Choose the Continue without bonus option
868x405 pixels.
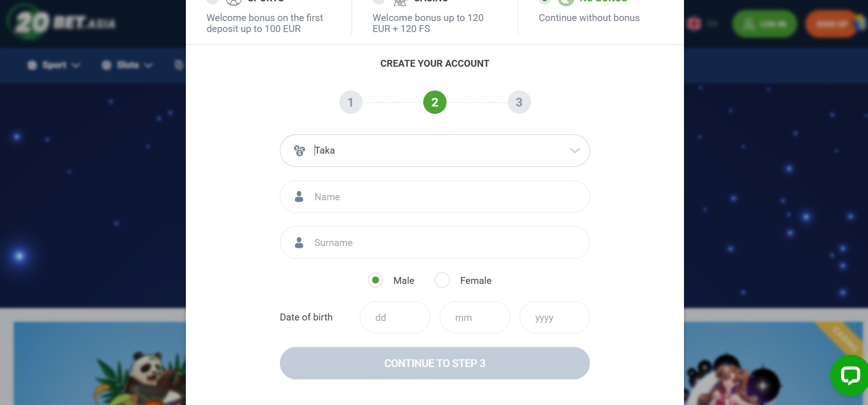[x=589, y=18]
